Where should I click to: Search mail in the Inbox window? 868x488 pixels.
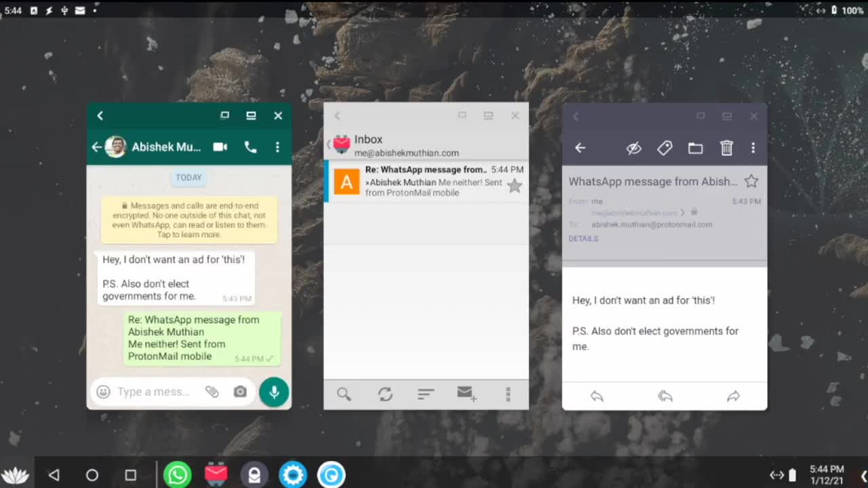[344, 394]
